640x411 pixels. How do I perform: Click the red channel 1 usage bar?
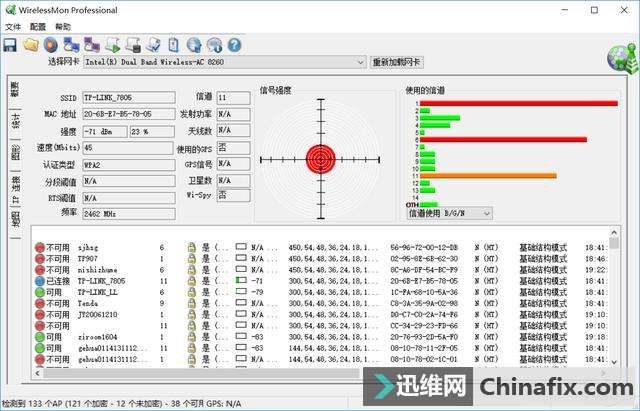(518, 103)
